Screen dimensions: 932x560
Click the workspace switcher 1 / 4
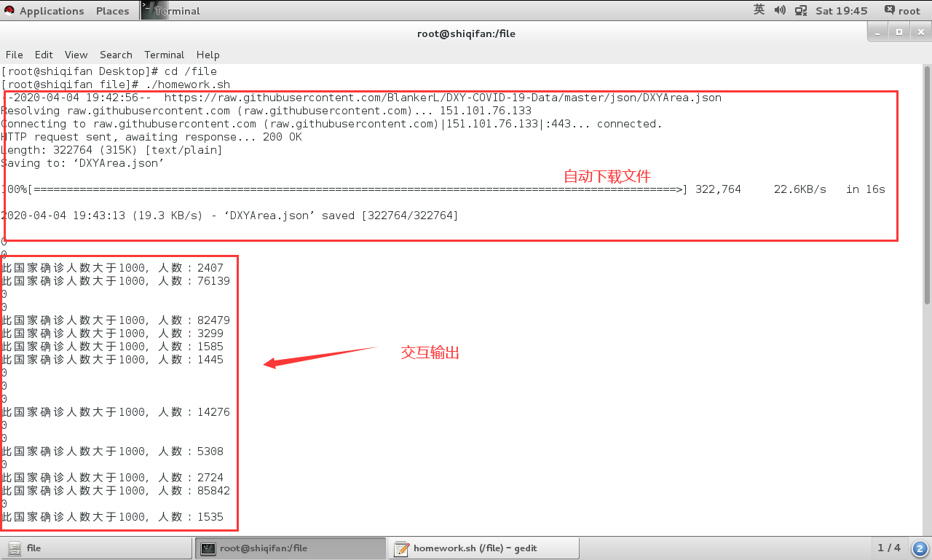coord(889,548)
